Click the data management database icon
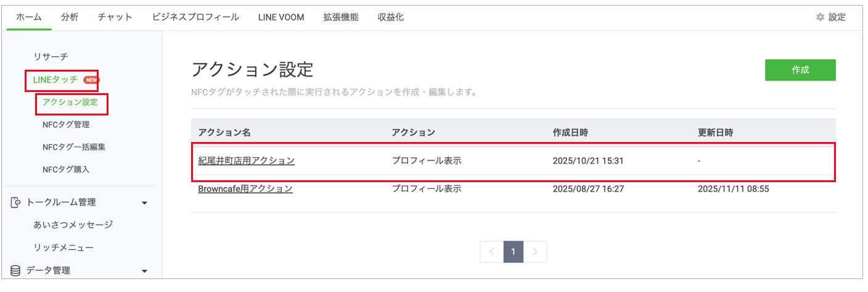This screenshot has height=292, width=868. point(16,270)
